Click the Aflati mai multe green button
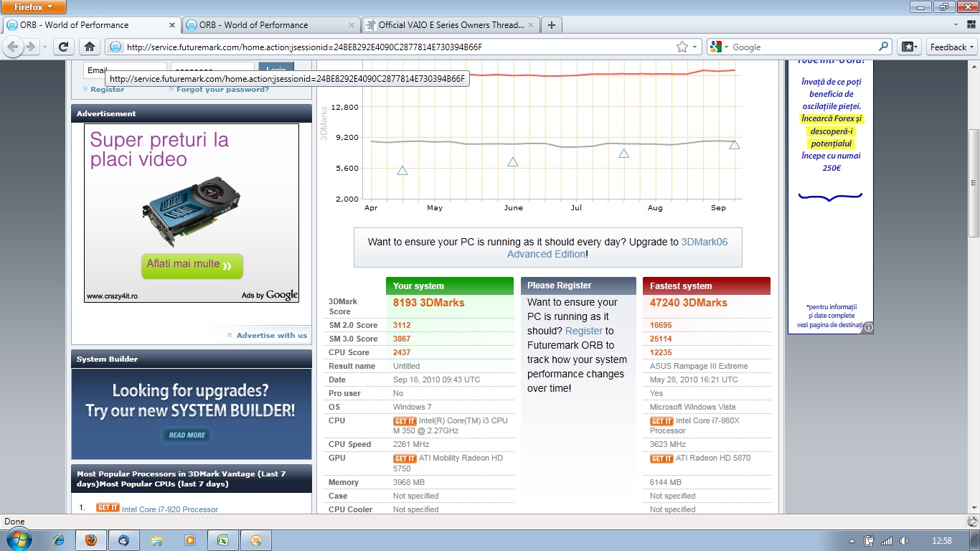 [x=192, y=265]
